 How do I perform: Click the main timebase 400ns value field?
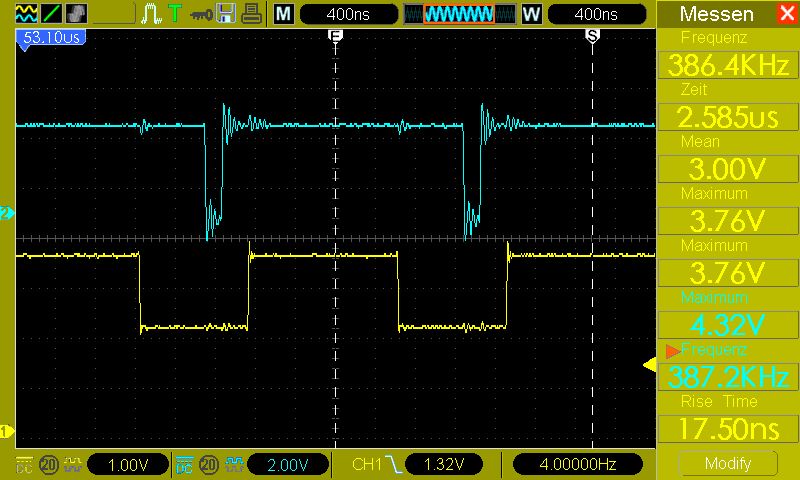(348, 14)
